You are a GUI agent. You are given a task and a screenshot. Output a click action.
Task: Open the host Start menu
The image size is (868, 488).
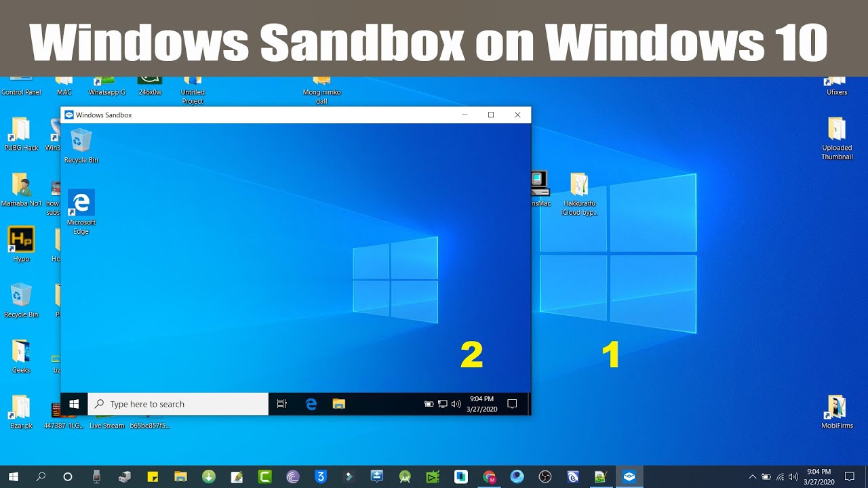point(14,476)
